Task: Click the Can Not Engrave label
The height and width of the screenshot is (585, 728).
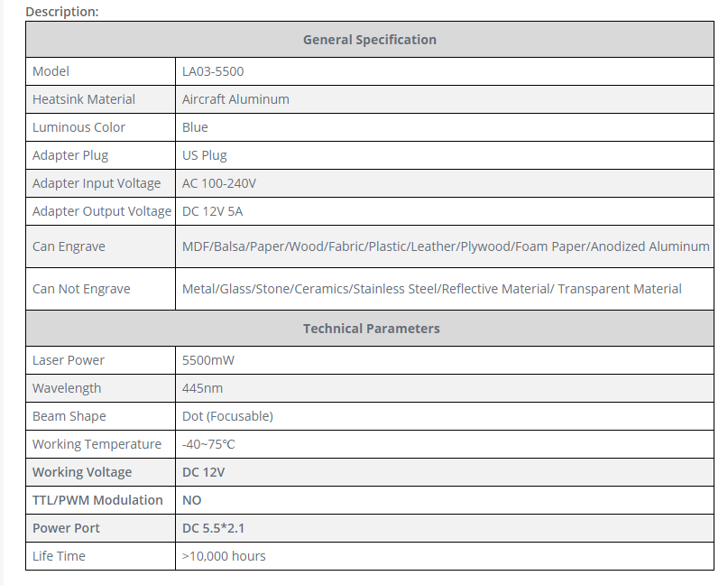Action: click(81, 289)
